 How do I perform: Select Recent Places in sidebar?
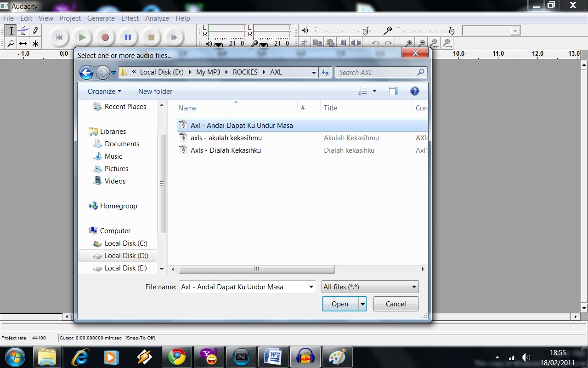(120, 106)
